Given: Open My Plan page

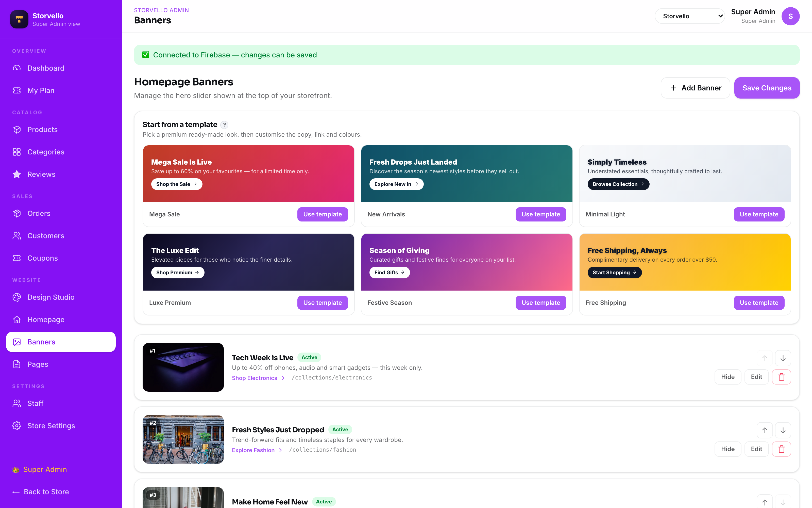Looking at the screenshot, I should pos(61,90).
